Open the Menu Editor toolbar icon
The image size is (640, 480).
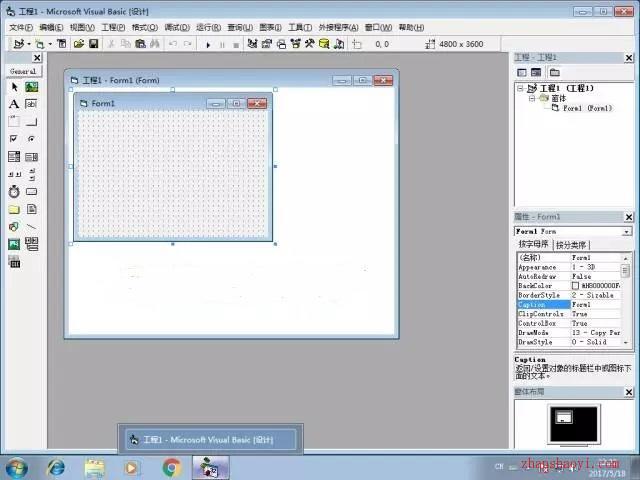click(62, 44)
